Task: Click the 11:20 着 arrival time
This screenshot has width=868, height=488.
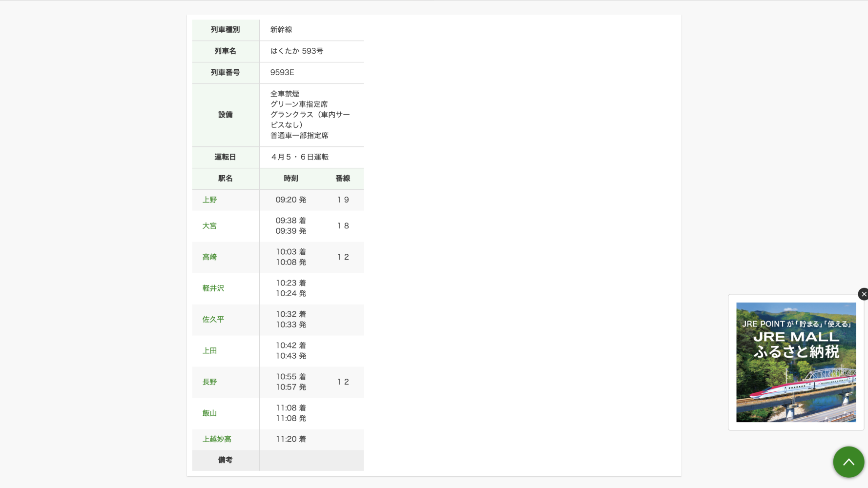Action: [x=291, y=439]
